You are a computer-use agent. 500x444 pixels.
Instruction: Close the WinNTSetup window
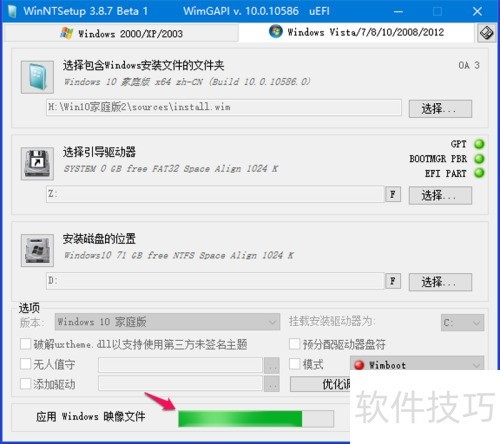pyautogui.click(x=477, y=11)
